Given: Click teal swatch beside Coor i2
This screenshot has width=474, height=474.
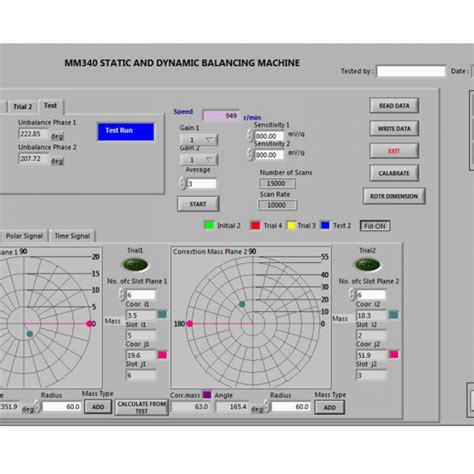Looking at the screenshot, I should pos(394,314).
